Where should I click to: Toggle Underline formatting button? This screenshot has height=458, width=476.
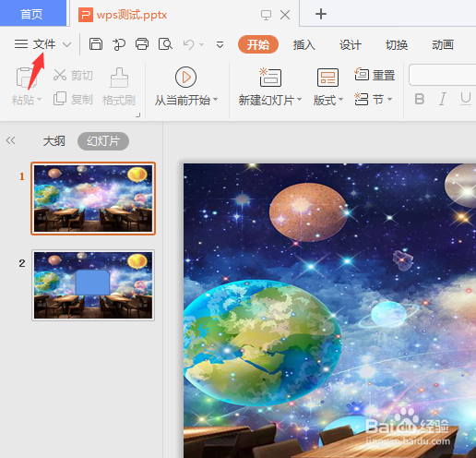click(466, 99)
